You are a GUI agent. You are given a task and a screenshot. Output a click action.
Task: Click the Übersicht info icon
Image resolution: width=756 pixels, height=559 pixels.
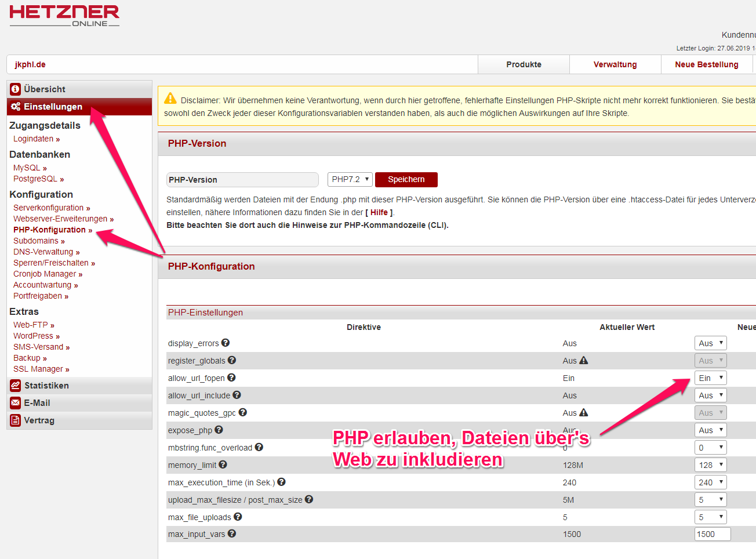coord(16,89)
